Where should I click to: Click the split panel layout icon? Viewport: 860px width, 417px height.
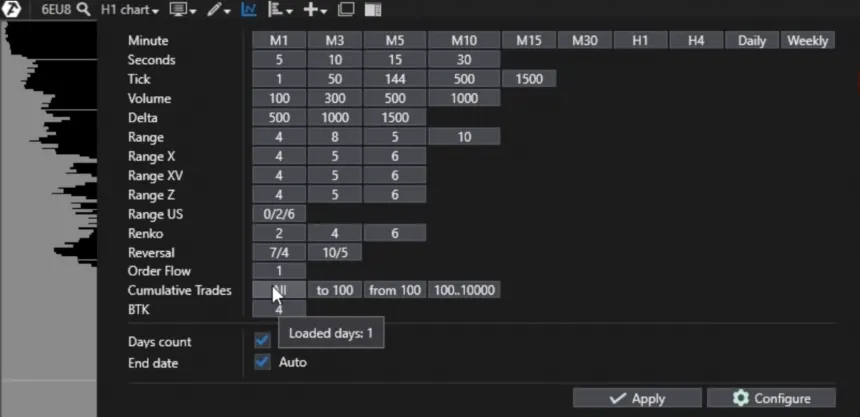click(373, 10)
